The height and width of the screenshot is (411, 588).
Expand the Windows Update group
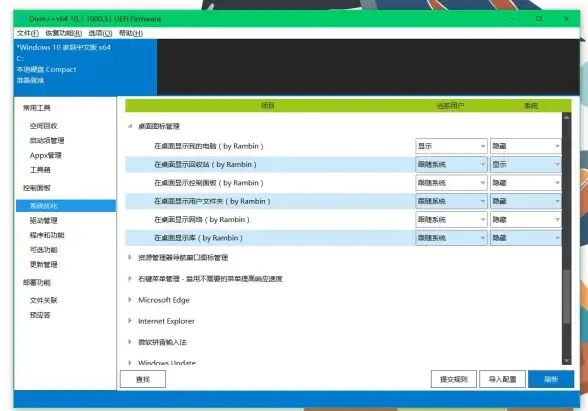[130, 363]
